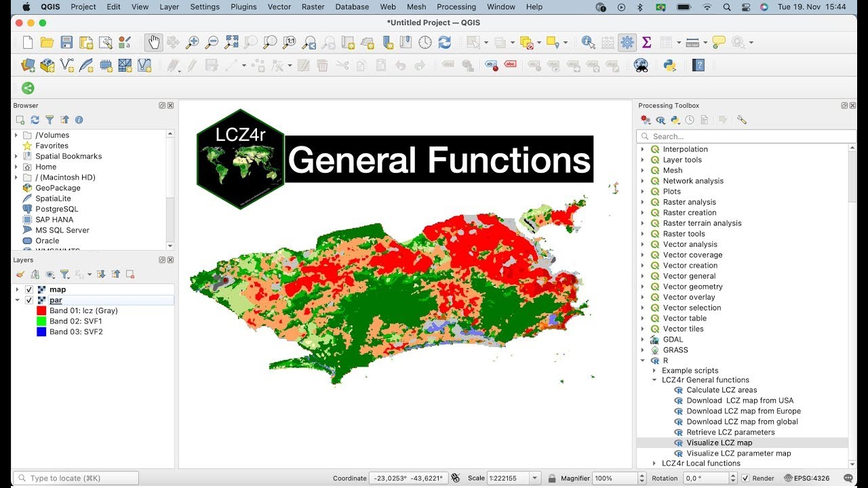The width and height of the screenshot is (868, 488).
Task: Save project with the floppy disk icon
Action: pos(66,43)
